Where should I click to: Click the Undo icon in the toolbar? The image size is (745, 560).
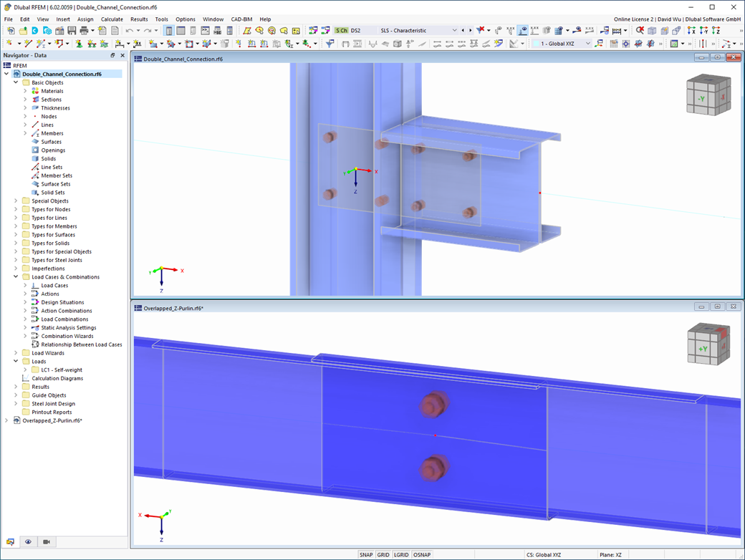128,30
